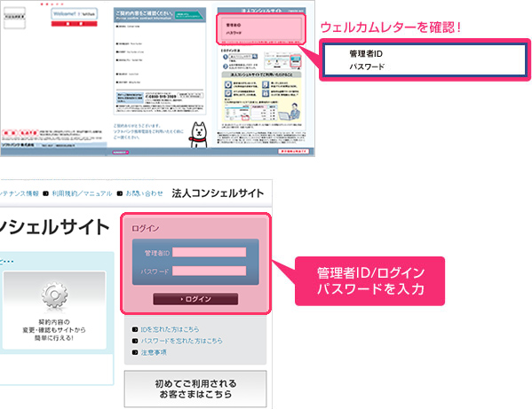Open the IDを忘れた方はこちら link

pyautogui.click(x=170, y=329)
